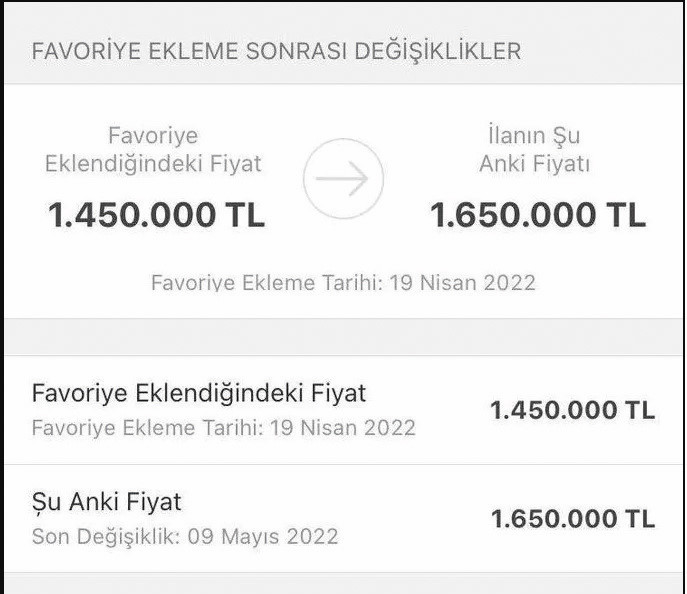Select the Favoriye Eklendiğindeki Fiyat row
The height and width of the screenshot is (594, 687).
344,410
